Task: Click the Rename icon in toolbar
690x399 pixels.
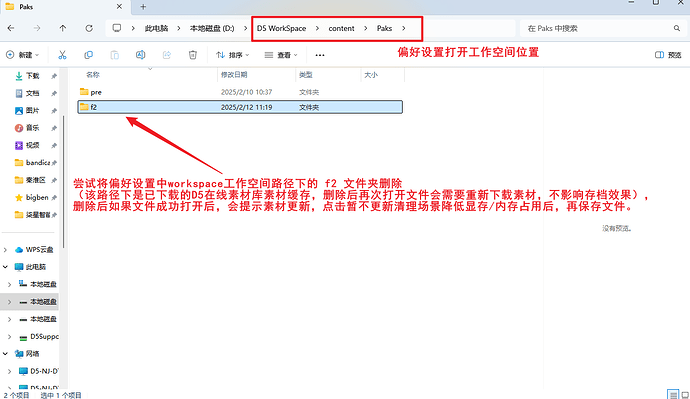Action: click(x=140, y=55)
